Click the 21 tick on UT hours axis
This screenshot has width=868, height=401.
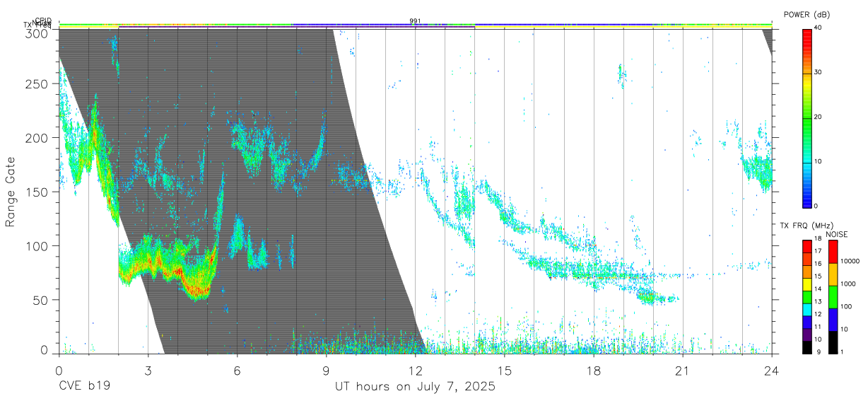pos(683,371)
